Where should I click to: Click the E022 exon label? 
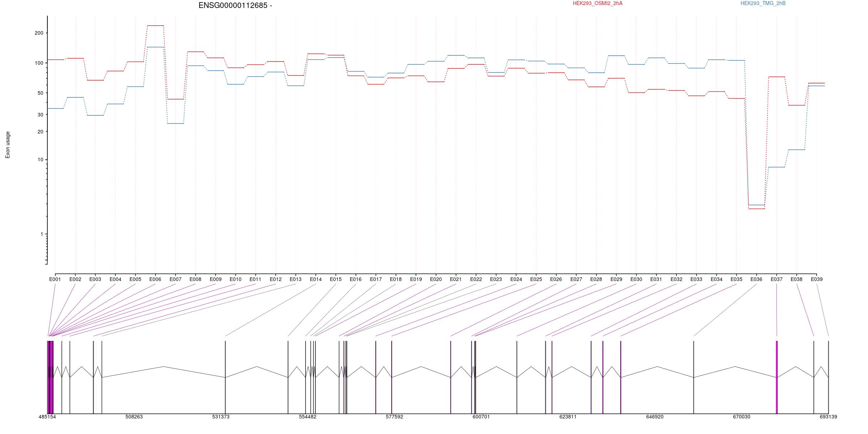coord(476,279)
